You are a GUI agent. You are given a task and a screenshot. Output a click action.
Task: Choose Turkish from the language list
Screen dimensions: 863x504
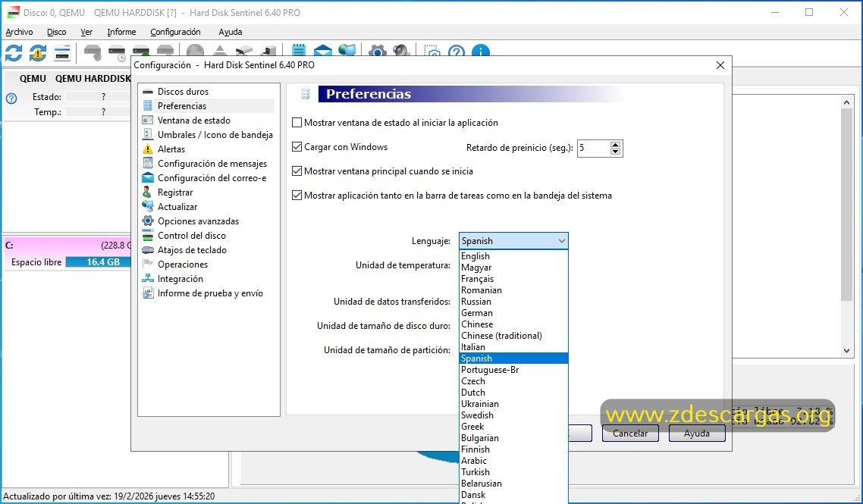click(x=513, y=472)
